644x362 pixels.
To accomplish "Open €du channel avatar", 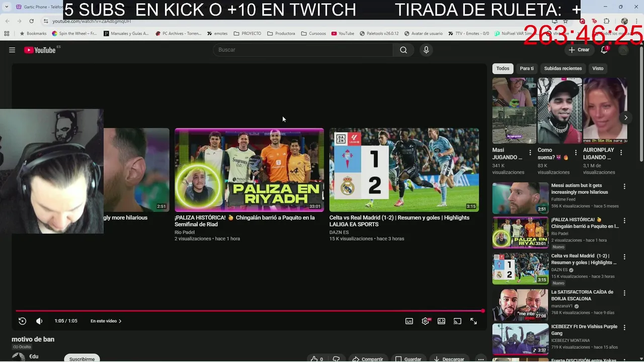I will click(x=18, y=357).
